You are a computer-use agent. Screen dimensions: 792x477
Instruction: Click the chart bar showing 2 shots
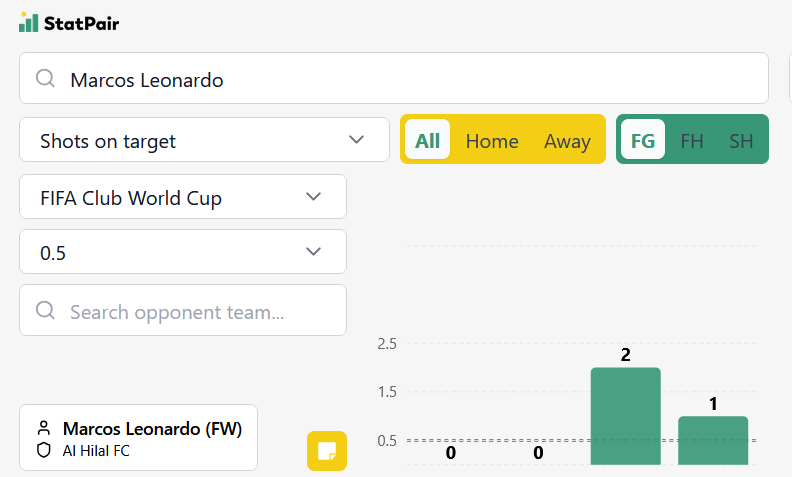point(625,416)
